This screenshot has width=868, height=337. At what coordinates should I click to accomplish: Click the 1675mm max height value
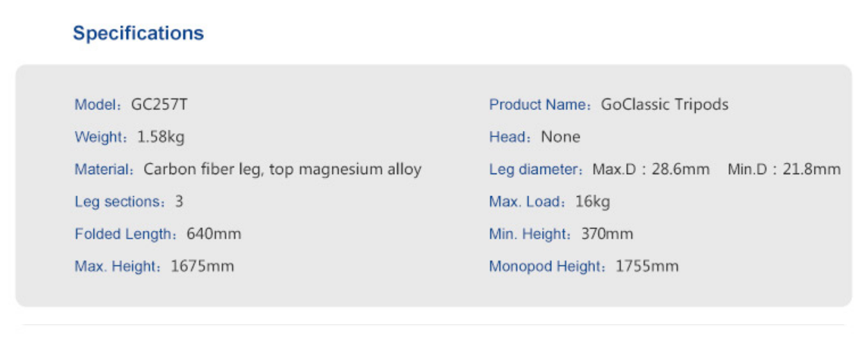pos(202,267)
